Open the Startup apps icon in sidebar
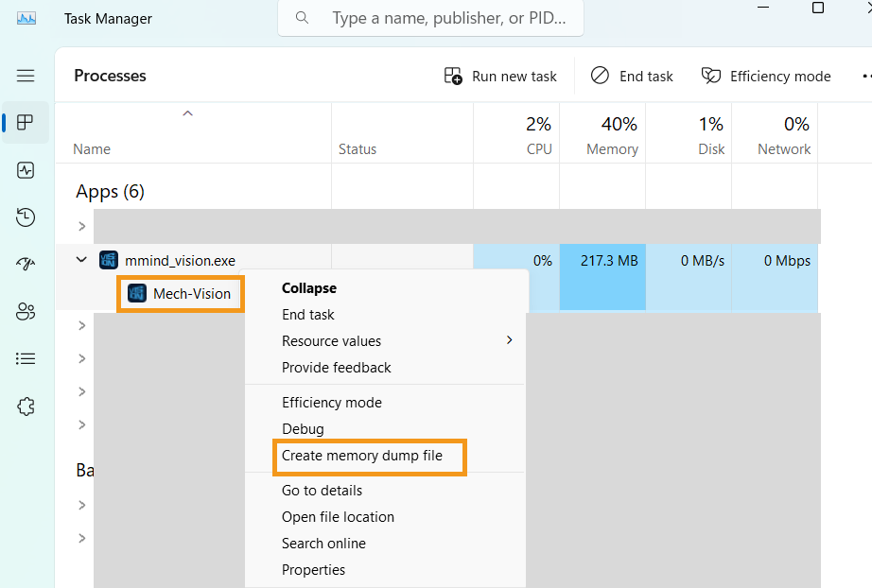Viewport: 872px width, 588px height. [x=26, y=265]
